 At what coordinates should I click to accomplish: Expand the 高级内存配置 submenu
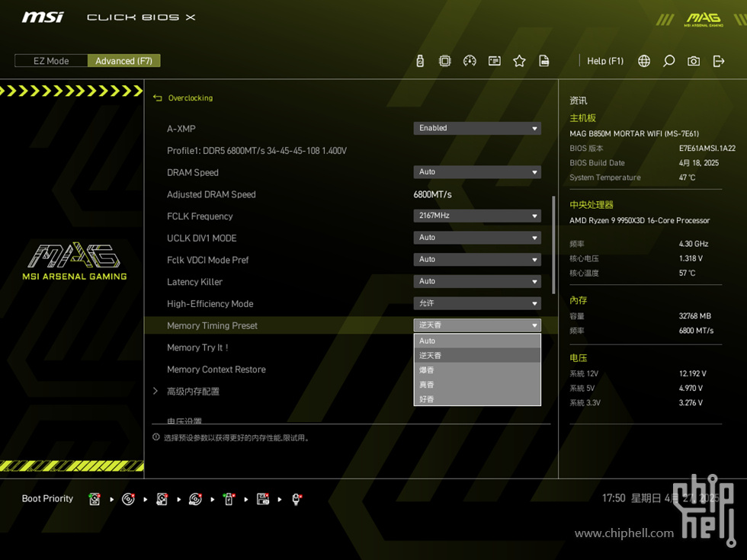click(x=193, y=392)
